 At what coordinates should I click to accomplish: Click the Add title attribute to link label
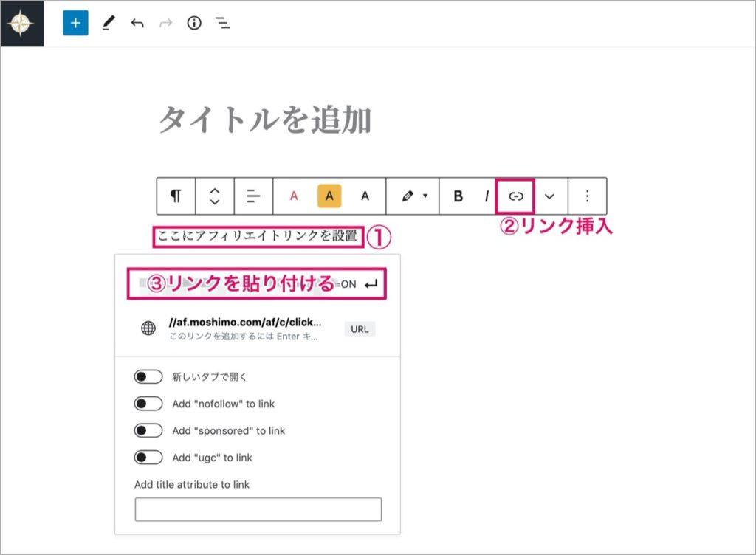192,485
